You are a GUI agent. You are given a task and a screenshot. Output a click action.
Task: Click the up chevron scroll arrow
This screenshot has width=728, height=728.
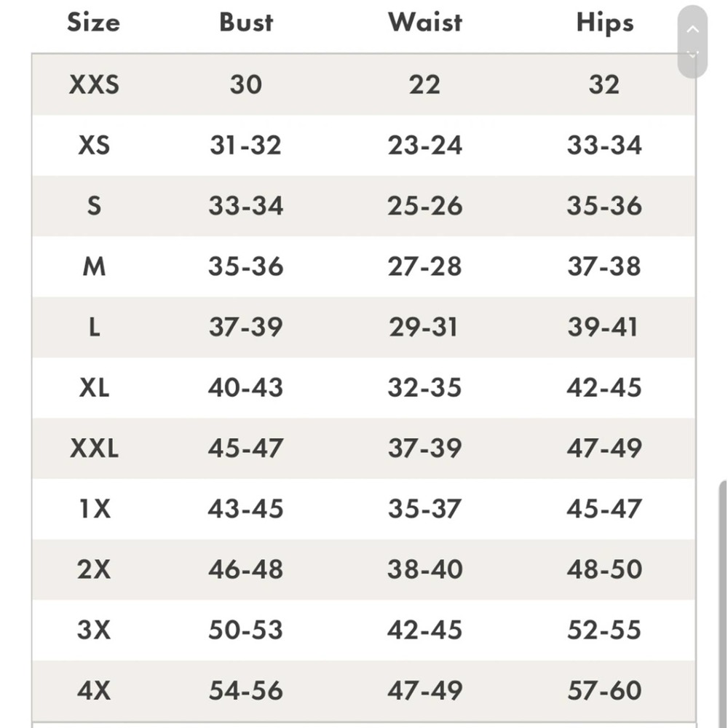click(x=692, y=29)
